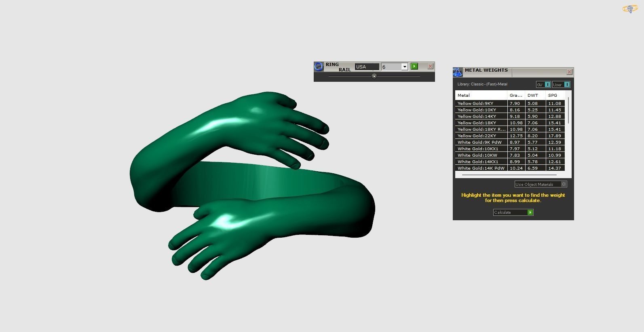Sort by the Grams column header
Screen dimensions: 644x332
(x=516, y=95)
